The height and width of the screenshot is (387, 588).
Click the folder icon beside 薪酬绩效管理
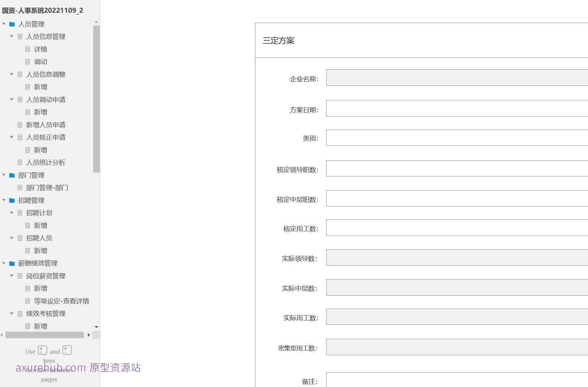point(12,263)
